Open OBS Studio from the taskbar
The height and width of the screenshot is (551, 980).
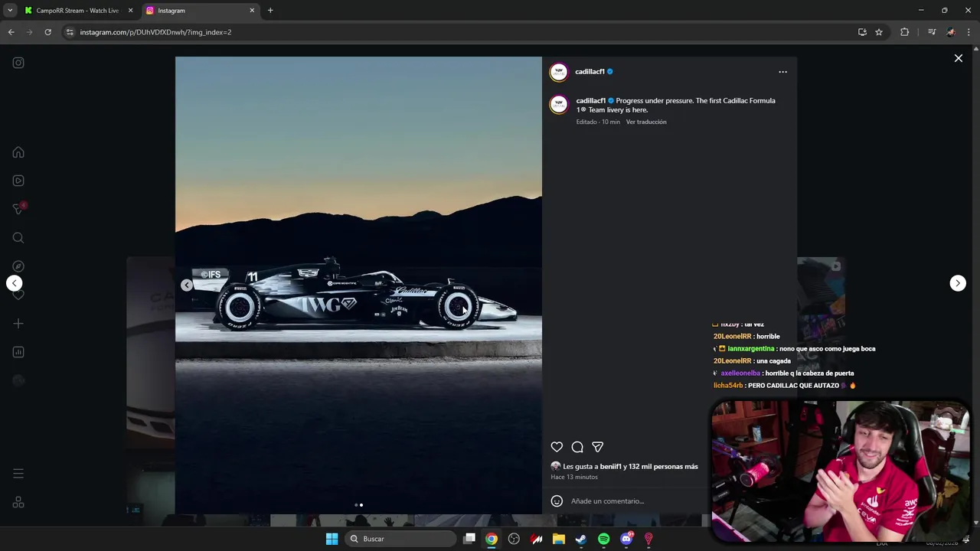pyautogui.click(x=514, y=539)
